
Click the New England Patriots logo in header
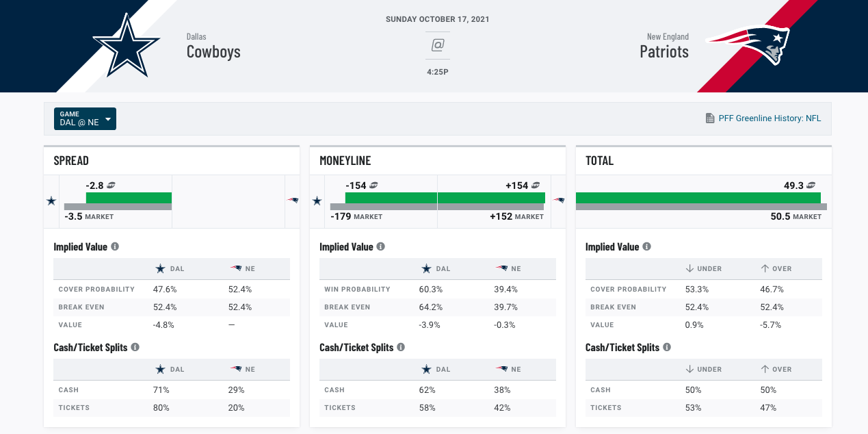(748, 44)
